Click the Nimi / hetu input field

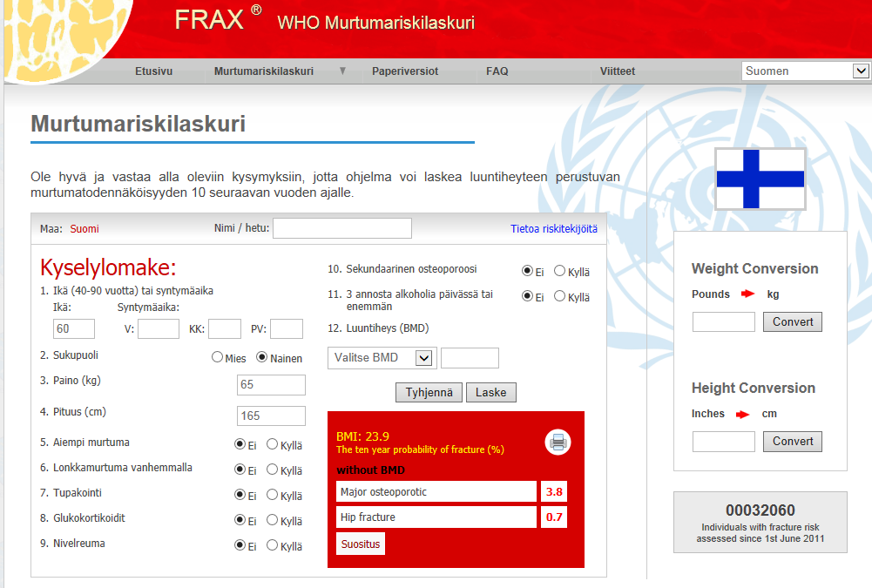(x=342, y=228)
